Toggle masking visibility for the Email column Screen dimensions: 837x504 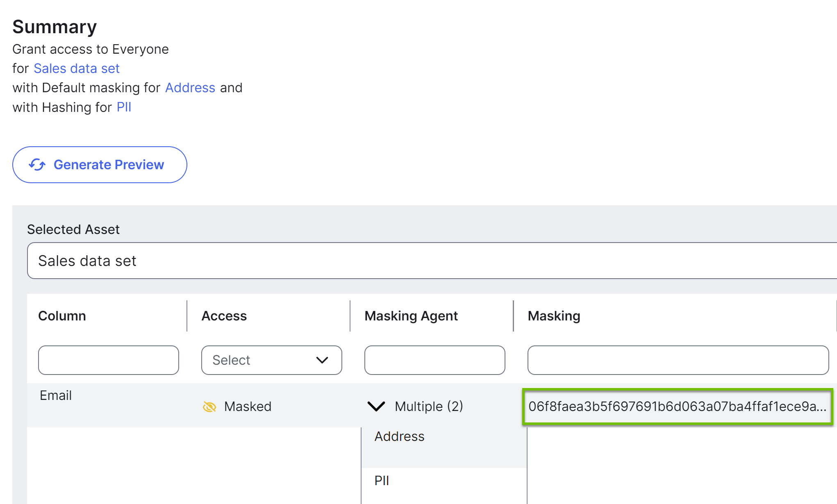[x=210, y=406]
